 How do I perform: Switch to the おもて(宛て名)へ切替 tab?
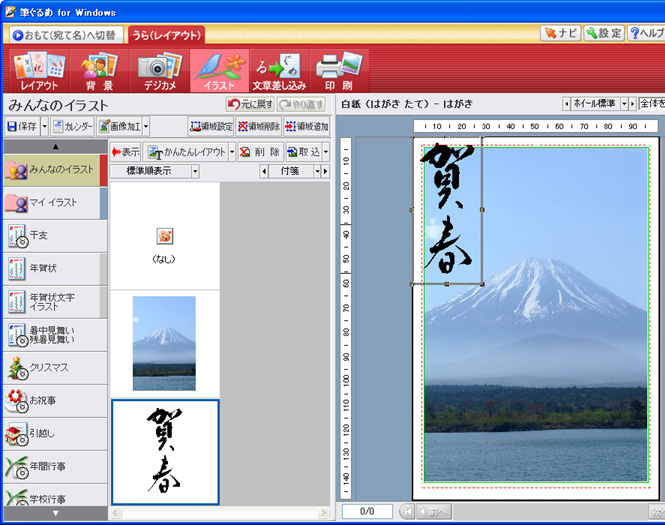tap(67, 35)
